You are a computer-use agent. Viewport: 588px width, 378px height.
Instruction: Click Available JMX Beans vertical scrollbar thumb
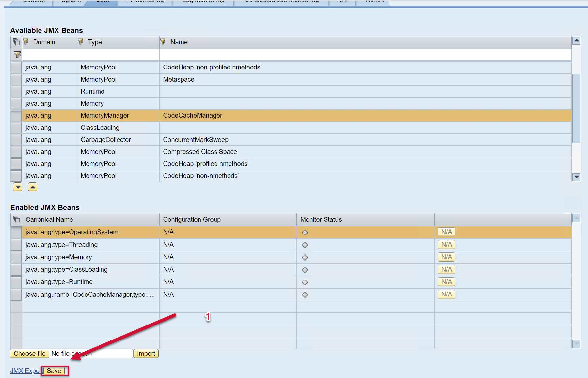pyautogui.click(x=576, y=108)
